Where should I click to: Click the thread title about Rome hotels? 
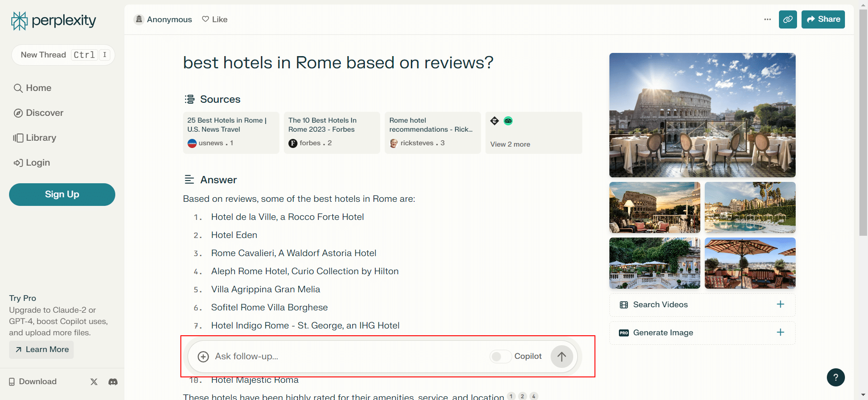pyautogui.click(x=338, y=62)
